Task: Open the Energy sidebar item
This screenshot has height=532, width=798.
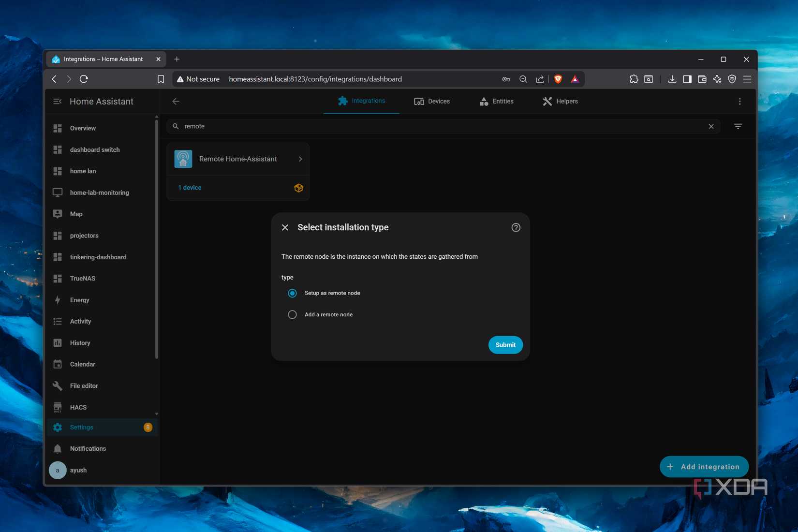Action: [x=102, y=300]
